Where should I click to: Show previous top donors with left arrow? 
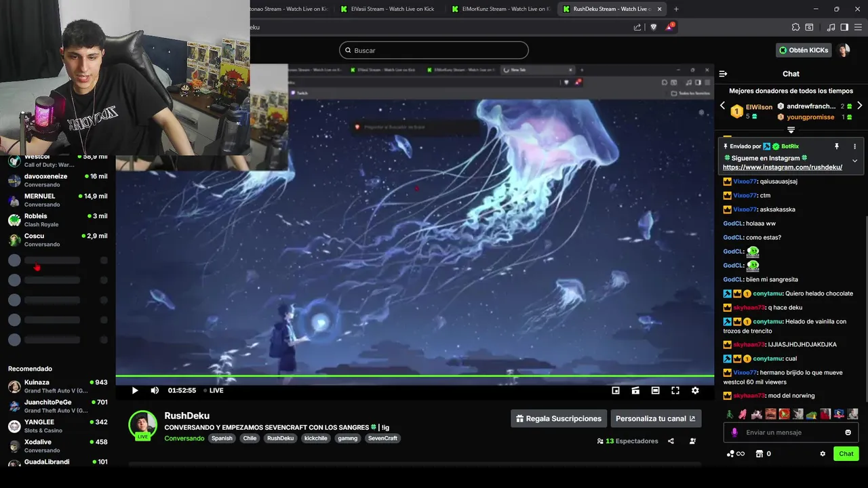722,106
